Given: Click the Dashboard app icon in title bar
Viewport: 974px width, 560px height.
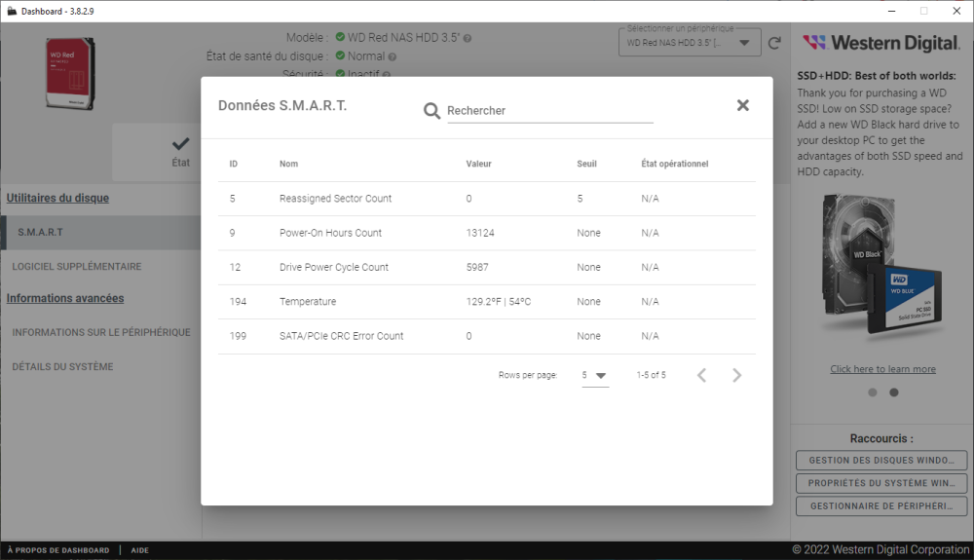Looking at the screenshot, I should point(12,11).
